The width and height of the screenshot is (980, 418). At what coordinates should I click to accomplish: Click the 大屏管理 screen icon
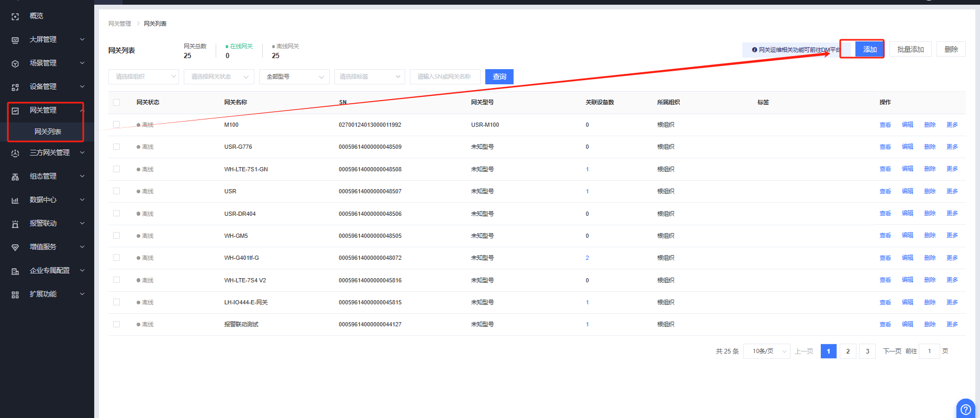tap(15, 40)
